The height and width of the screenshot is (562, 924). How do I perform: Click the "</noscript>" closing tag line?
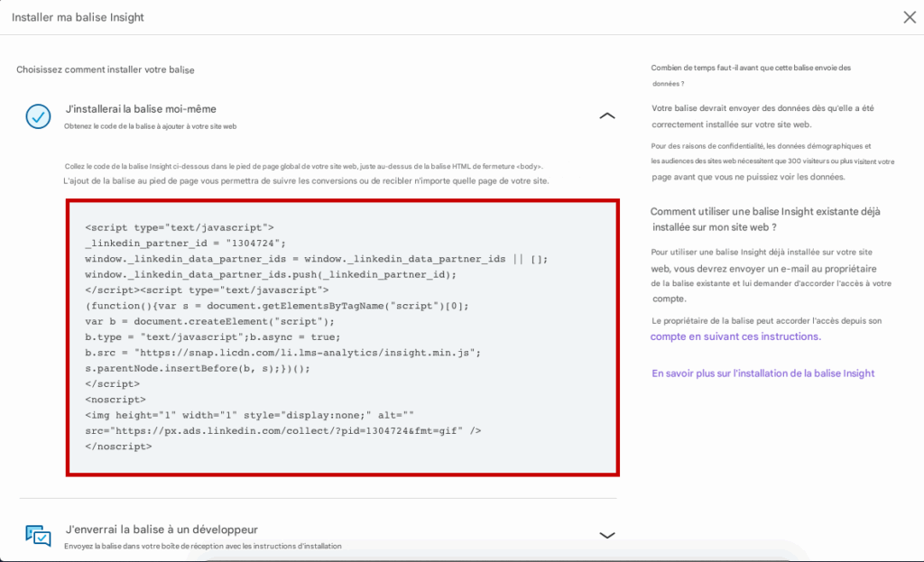(118, 447)
